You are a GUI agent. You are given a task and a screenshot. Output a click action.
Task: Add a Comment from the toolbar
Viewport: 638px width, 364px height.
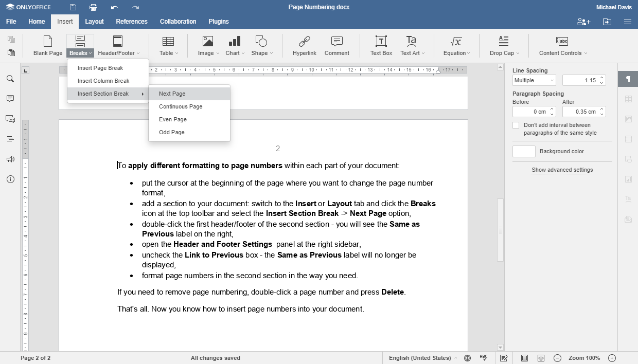(337, 46)
